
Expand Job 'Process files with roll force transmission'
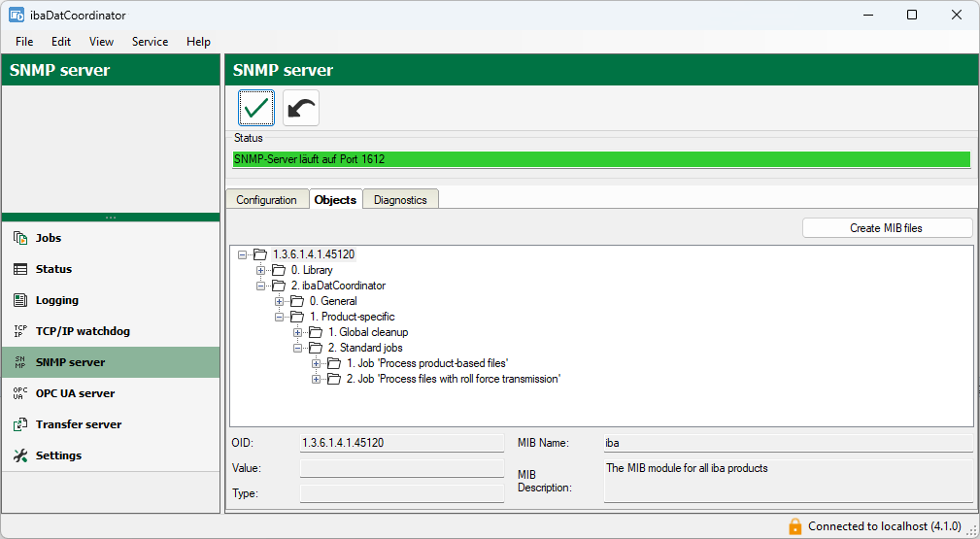[x=317, y=379]
